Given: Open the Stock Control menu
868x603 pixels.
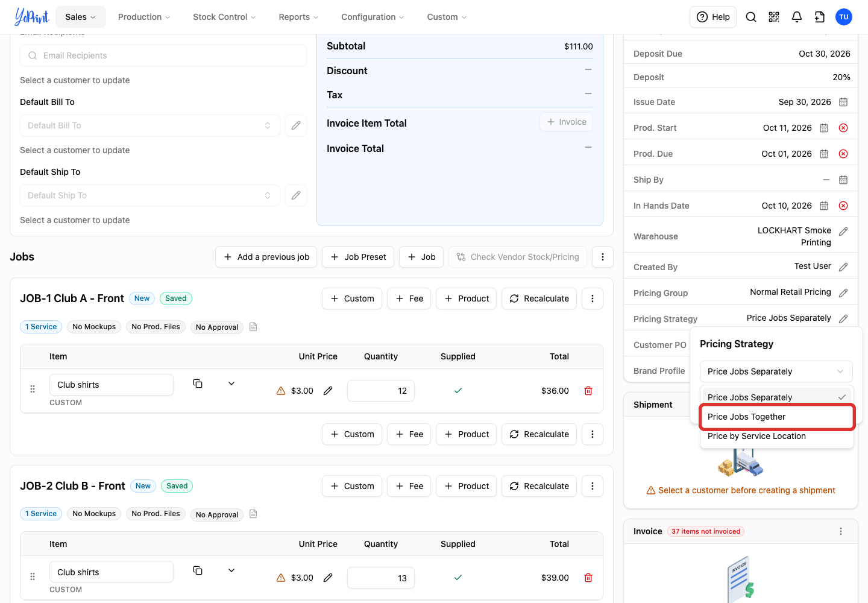Looking at the screenshot, I should tap(224, 17).
